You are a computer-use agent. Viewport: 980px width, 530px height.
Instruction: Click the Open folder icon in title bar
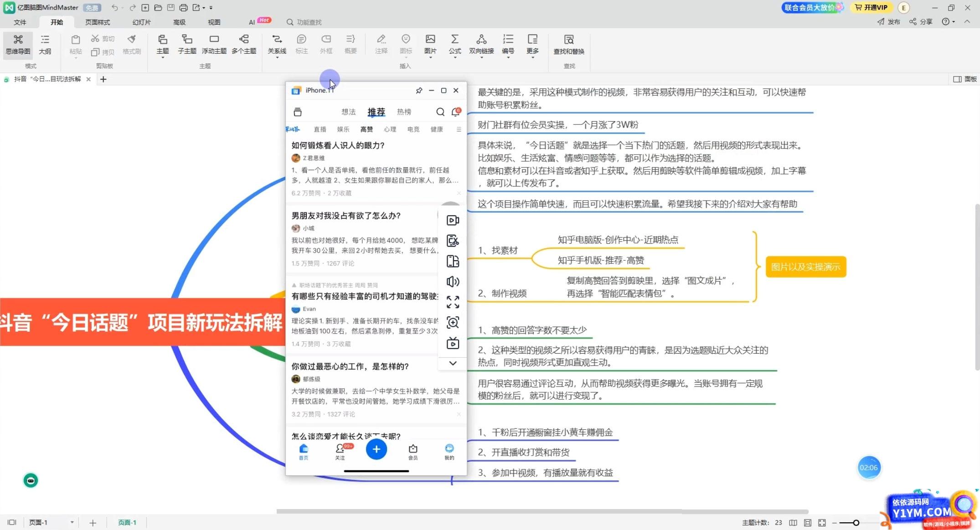pyautogui.click(x=158, y=8)
